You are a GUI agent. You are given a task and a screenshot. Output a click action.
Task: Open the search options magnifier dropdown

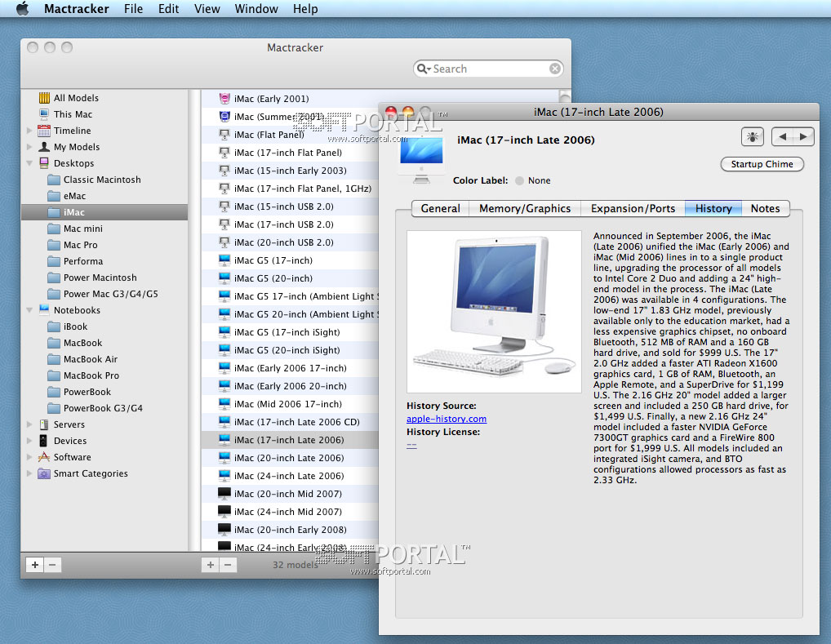pos(424,69)
